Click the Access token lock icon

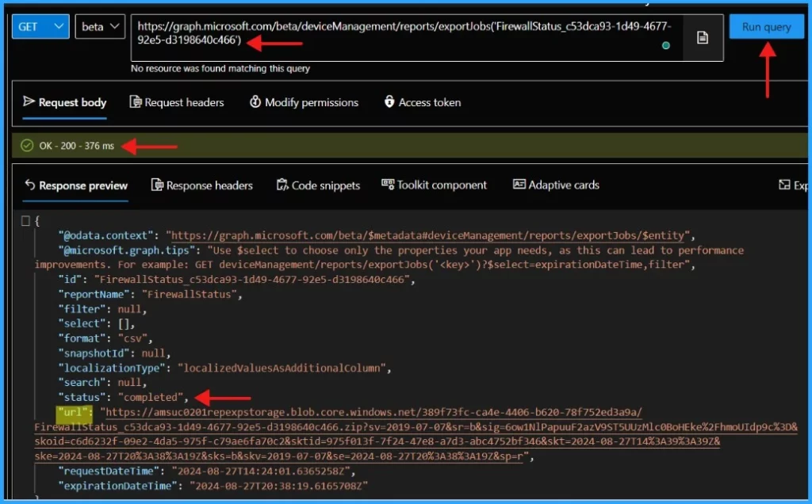click(x=389, y=101)
